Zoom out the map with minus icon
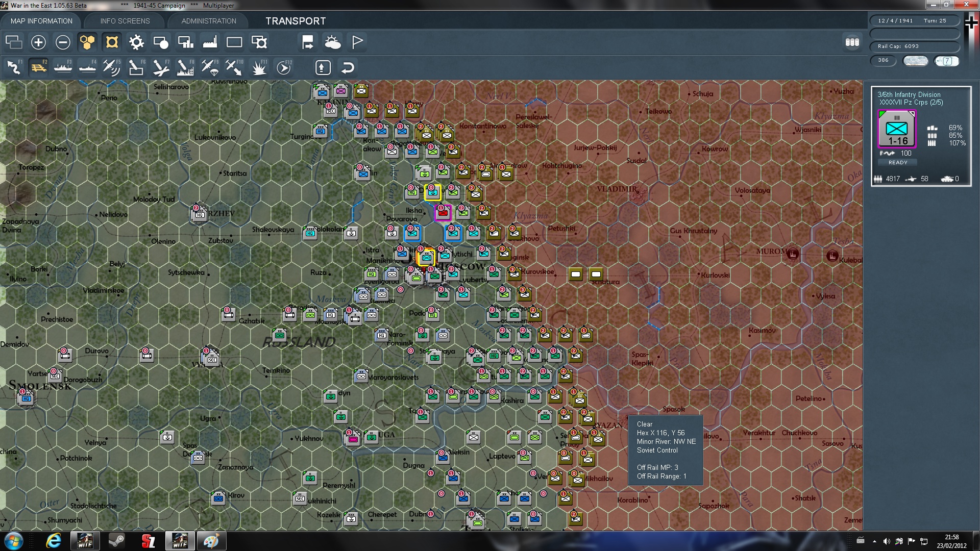The height and width of the screenshot is (551, 980). [x=63, y=42]
